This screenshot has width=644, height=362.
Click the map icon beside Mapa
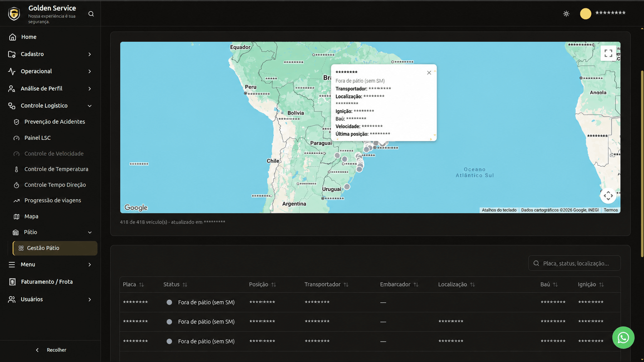coord(16,217)
